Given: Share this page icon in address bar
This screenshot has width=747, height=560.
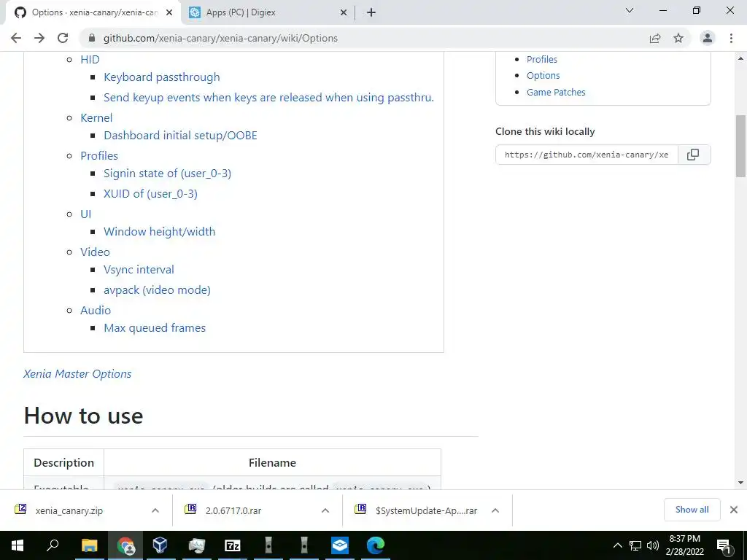Looking at the screenshot, I should tap(655, 38).
